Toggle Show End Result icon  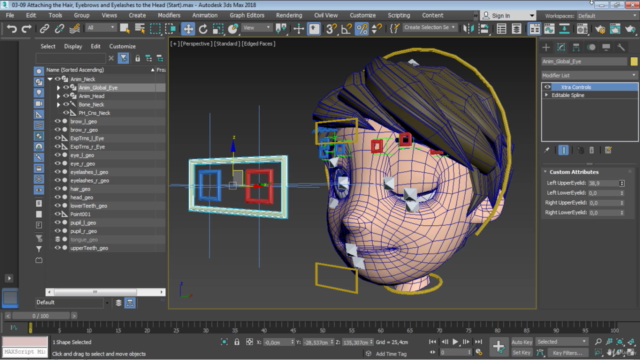coord(563,150)
